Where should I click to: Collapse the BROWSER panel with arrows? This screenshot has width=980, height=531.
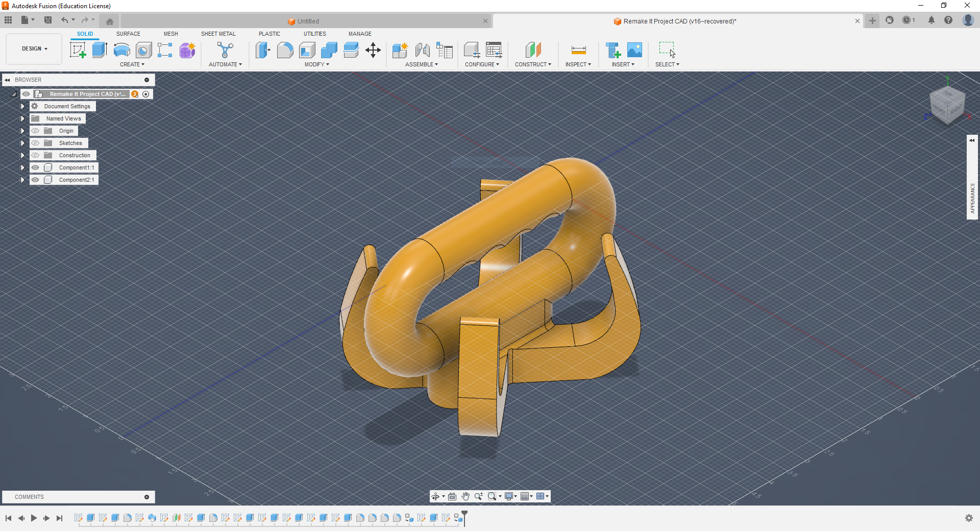(8, 80)
